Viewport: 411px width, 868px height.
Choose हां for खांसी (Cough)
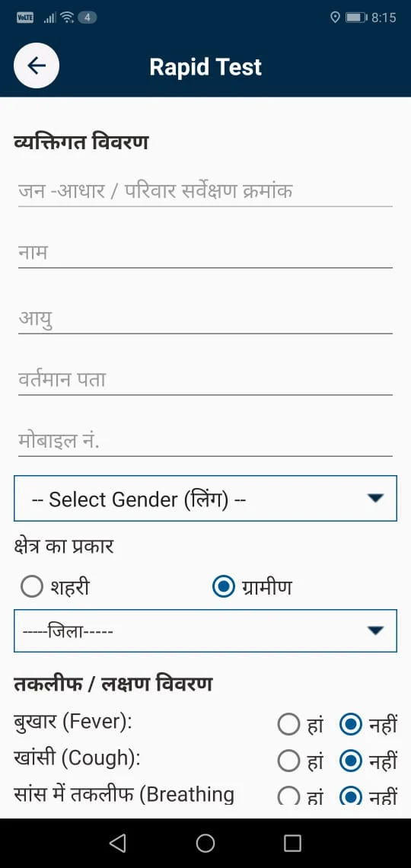[x=288, y=761]
